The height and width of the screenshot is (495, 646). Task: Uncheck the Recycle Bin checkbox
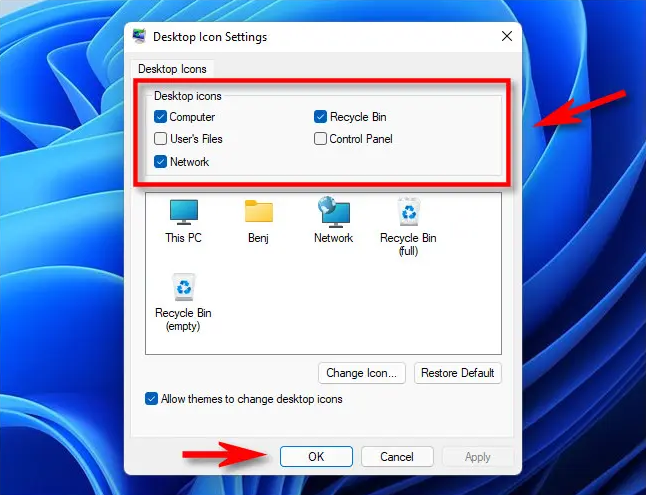(320, 117)
